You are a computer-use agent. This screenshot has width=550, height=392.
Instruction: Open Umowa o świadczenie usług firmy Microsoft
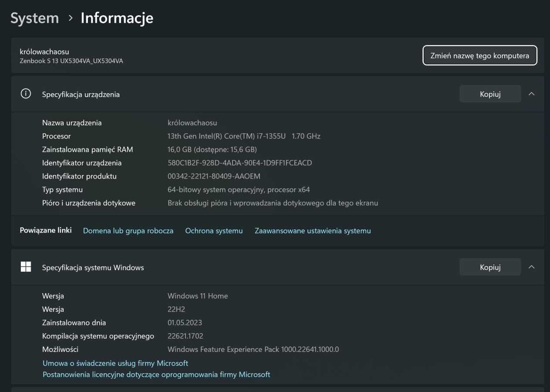tap(115, 363)
